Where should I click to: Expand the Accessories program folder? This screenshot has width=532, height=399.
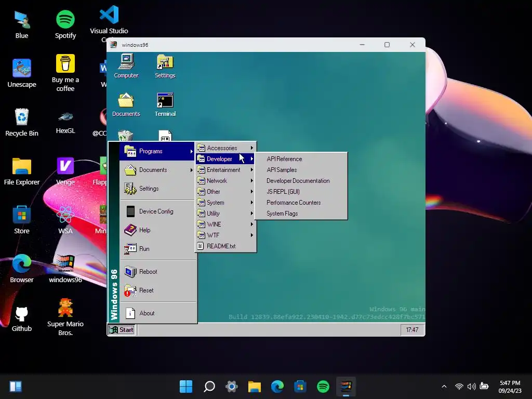(225, 148)
